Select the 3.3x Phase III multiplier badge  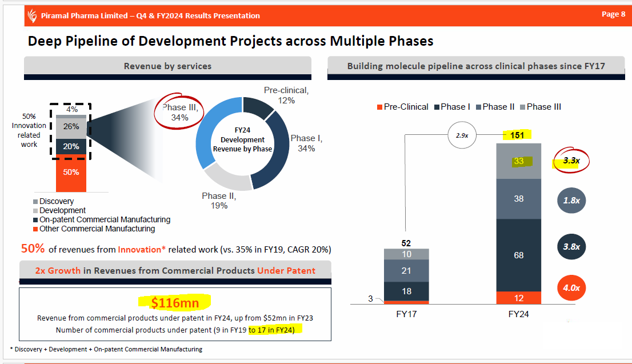571,161
